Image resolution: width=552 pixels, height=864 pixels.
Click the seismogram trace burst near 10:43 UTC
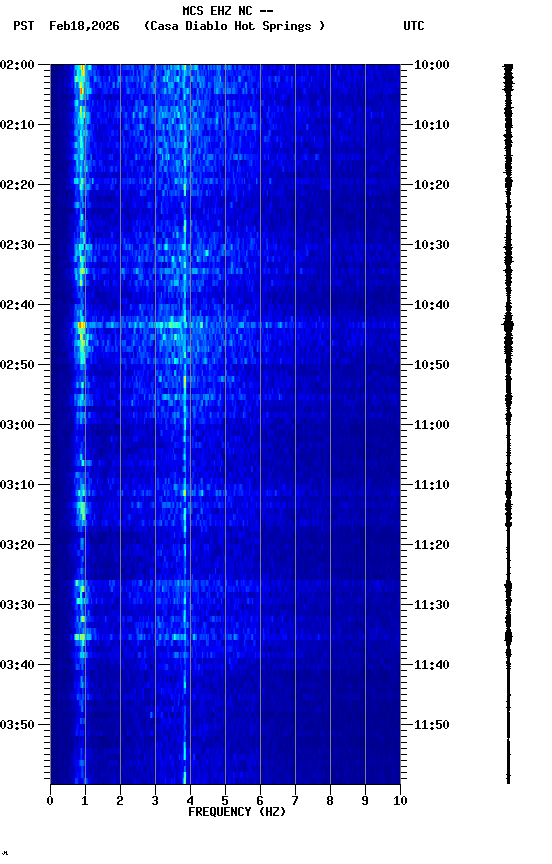pyautogui.click(x=508, y=325)
